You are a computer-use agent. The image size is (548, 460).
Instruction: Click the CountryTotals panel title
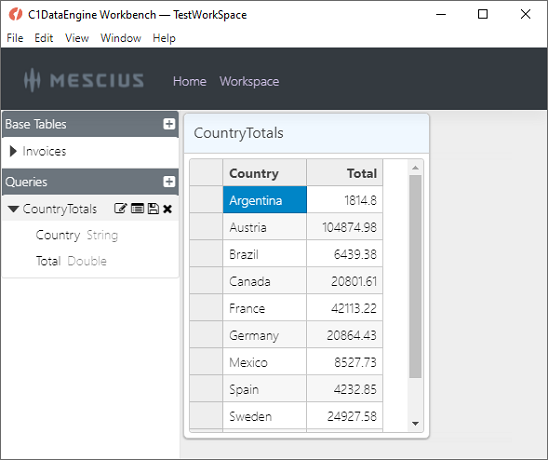(239, 133)
